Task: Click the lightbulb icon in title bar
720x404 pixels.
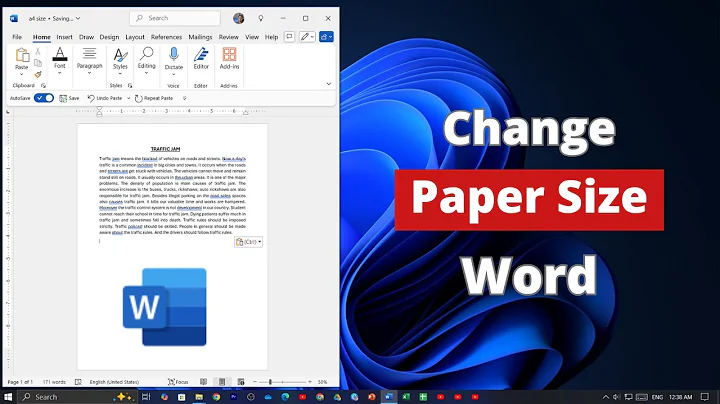Action: pos(260,18)
